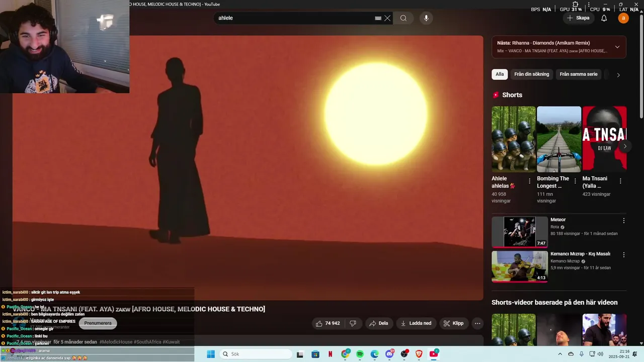Viewport: 644px width, 362px height.
Task: Open the Windows Start button
Action: click(211, 354)
